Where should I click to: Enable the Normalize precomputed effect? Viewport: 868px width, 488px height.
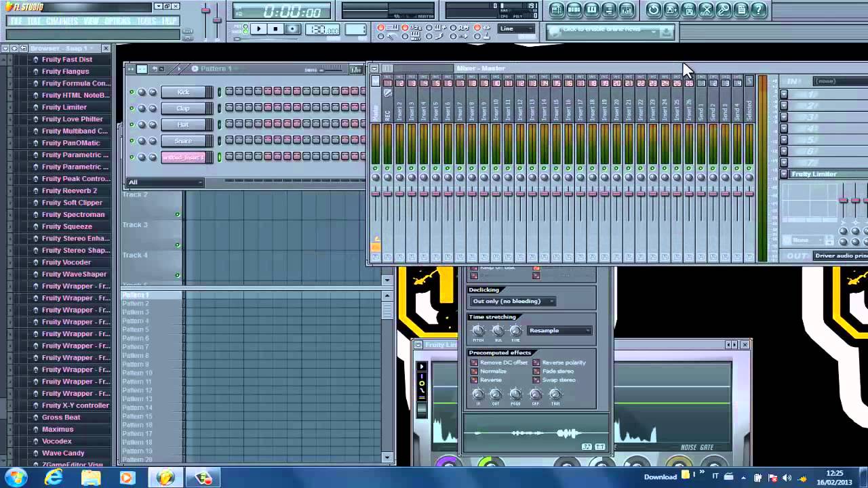point(474,371)
